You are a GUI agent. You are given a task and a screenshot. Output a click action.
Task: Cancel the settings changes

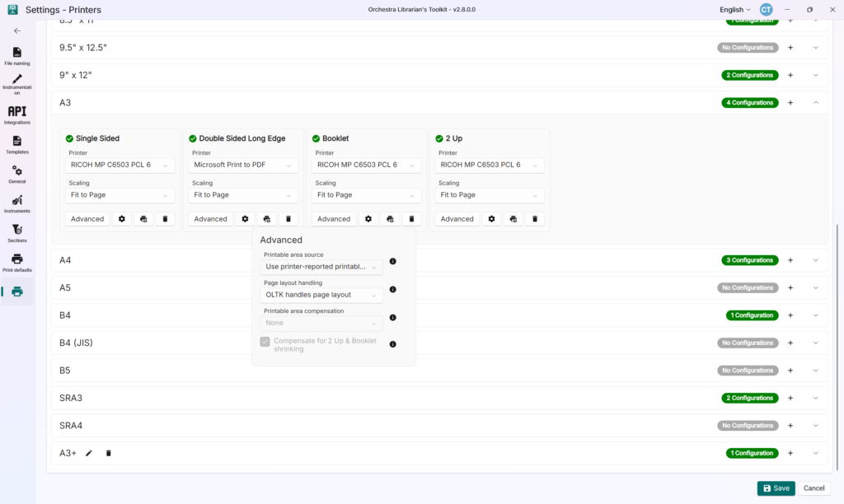(814, 488)
